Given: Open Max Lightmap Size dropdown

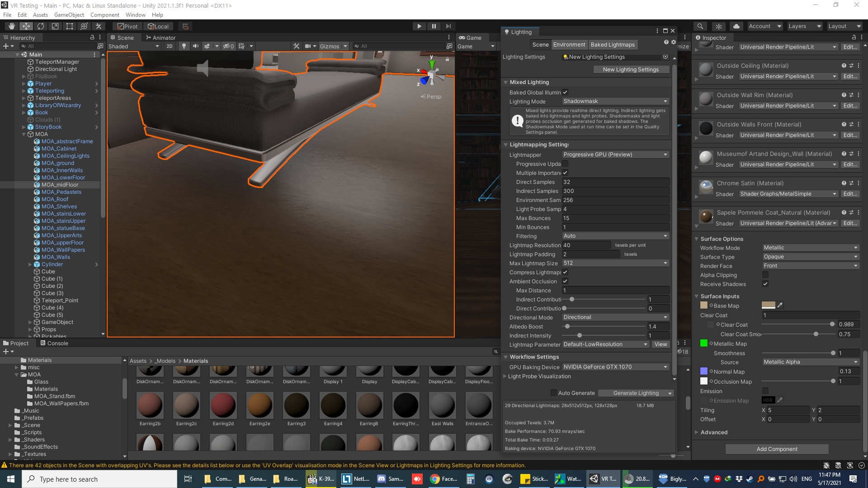Looking at the screenshot, I should (615, 263).
